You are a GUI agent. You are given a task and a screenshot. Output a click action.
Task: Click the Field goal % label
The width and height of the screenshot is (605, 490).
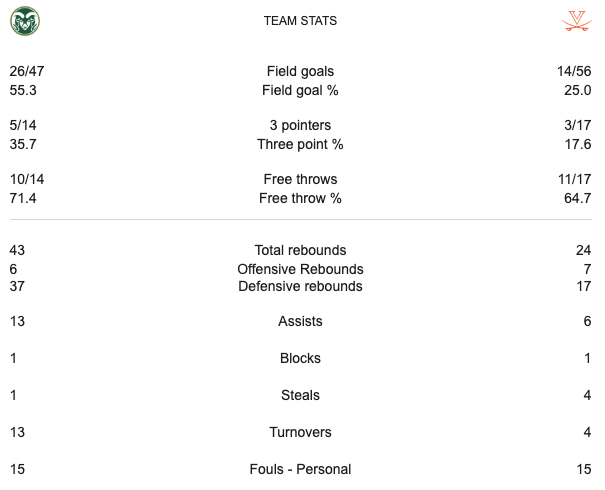pyautogui.click(x=300, y=90)
